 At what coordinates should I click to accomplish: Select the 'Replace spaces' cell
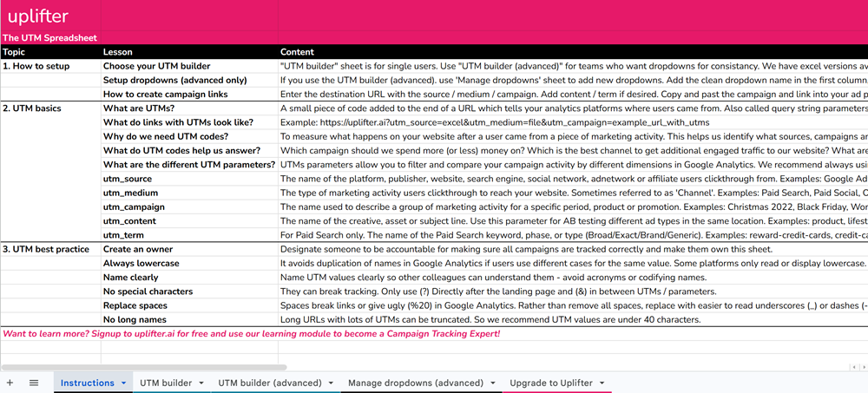(189, 305)
